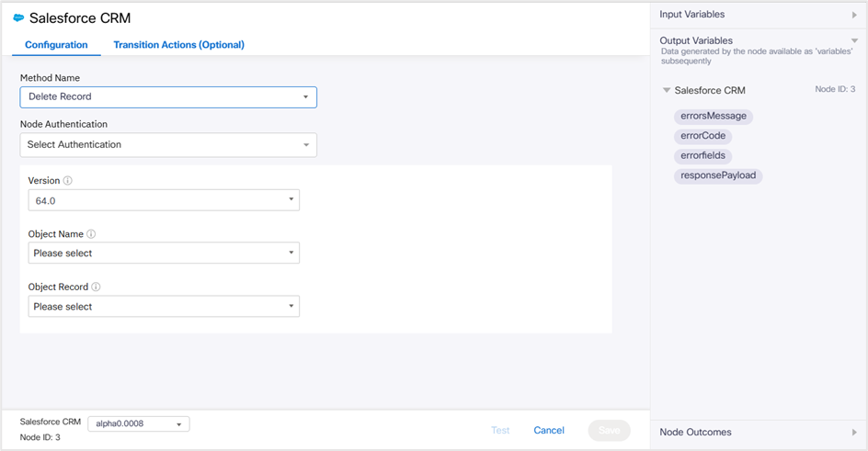Click the footer Node ID: 3 text
868x451 pixels.
coord(40,437)
